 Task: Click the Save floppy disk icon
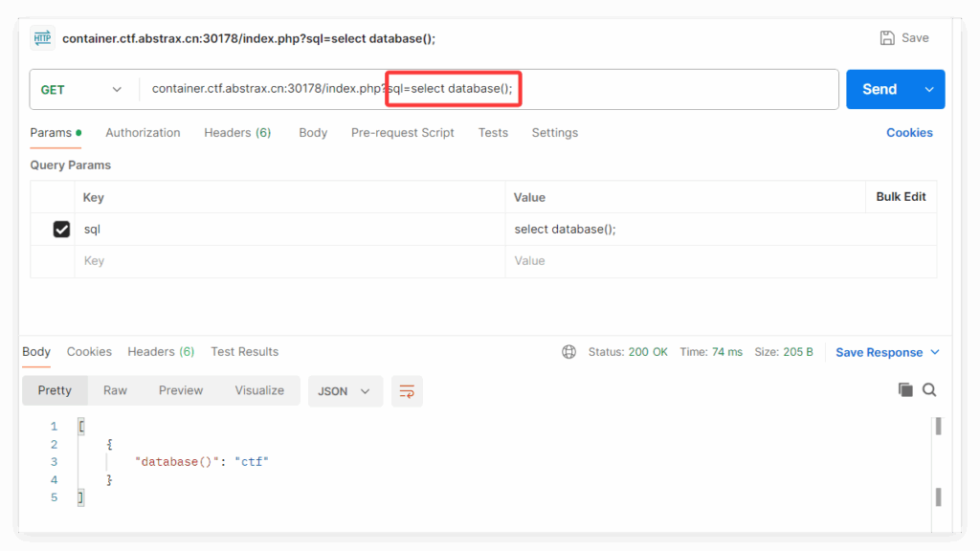(x=887, y=38)
